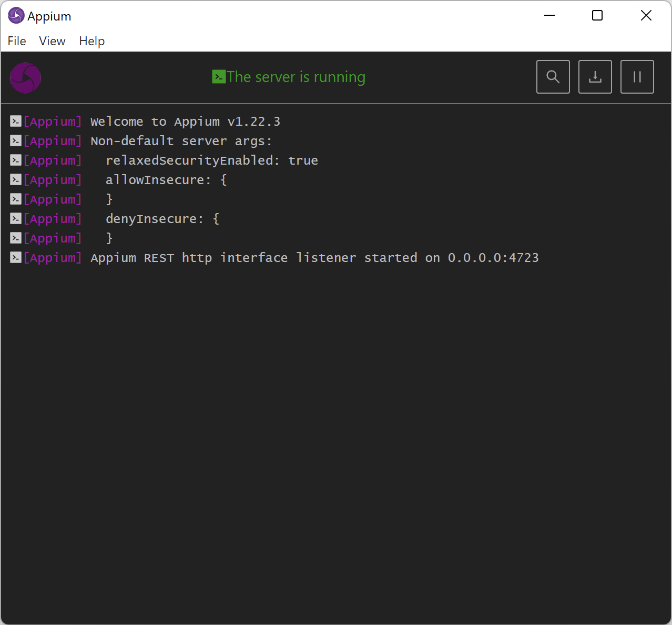Maximize the Appium window
Screen dimensions: 672x625
597,16
